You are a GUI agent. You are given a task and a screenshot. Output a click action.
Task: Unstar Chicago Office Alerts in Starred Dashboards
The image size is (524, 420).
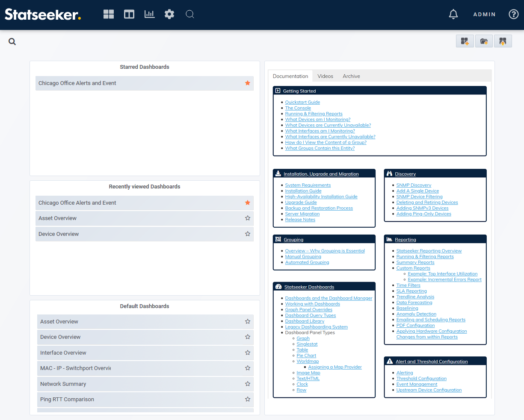248,83
